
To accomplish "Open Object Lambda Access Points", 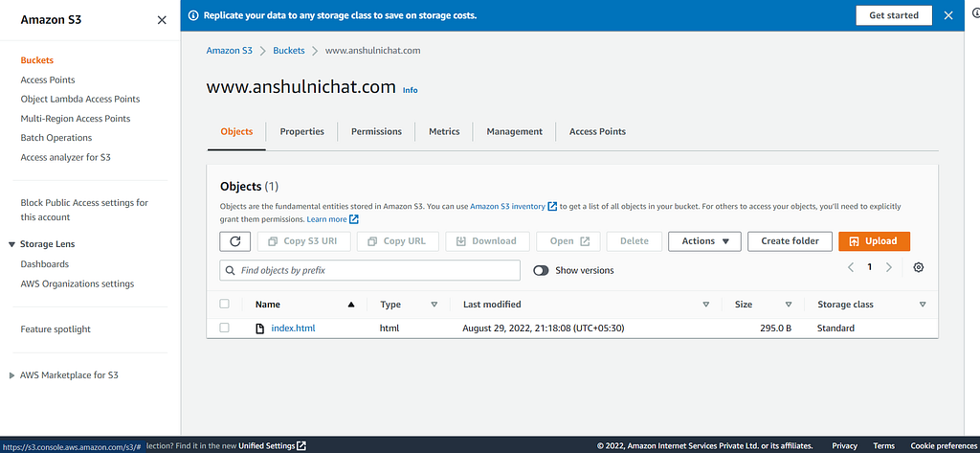I will 80,99.
